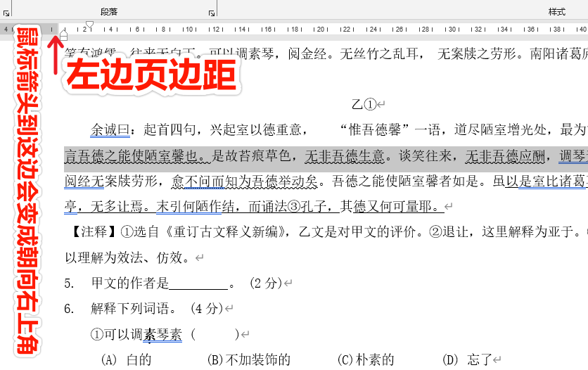The image size is (588, 370).
Task: Click phrase 末引何陋作结
Action: (196, 206)
